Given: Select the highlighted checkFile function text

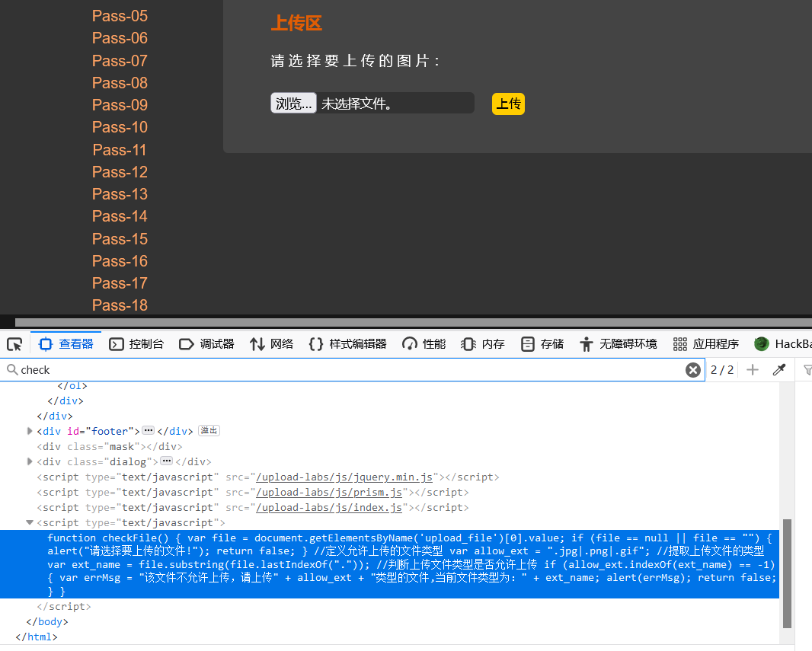Looking at the screenshot, I should coord(389,564).
